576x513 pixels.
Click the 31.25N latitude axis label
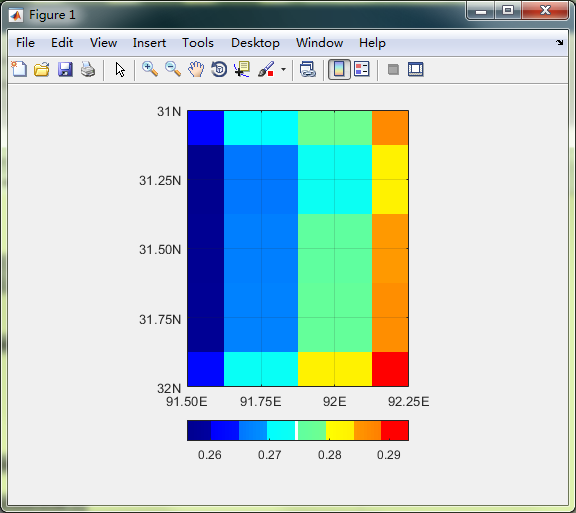tap(160, 181)
